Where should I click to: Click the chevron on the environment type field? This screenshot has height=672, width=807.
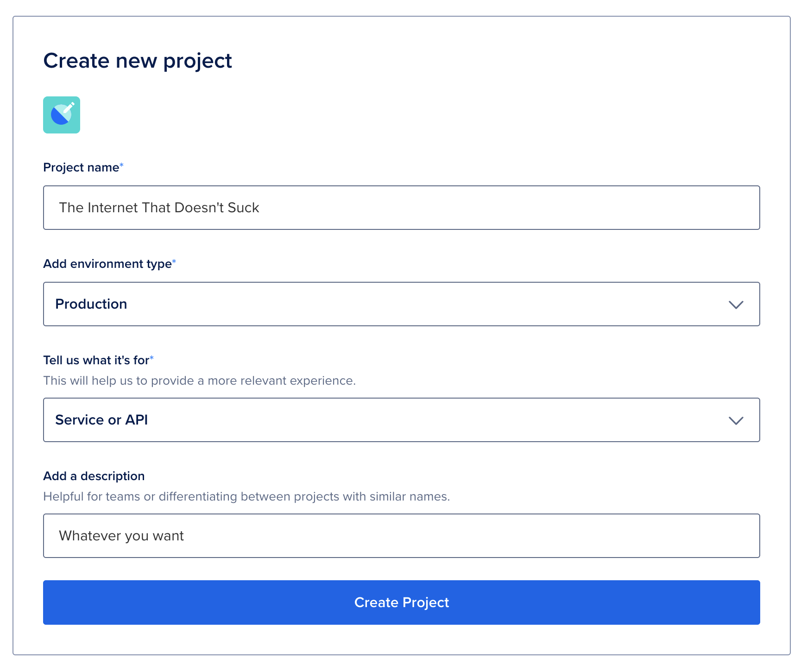(737, 304)
